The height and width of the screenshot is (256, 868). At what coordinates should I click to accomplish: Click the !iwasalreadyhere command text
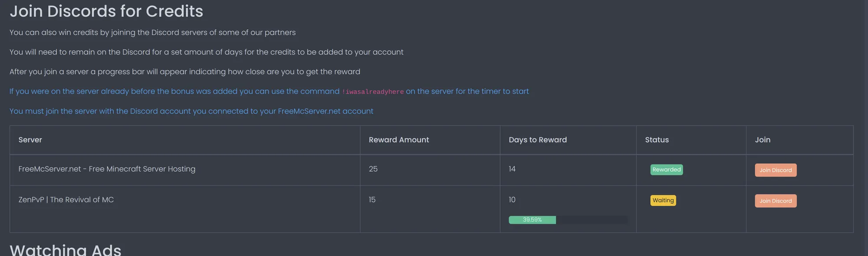pos(373,92)
